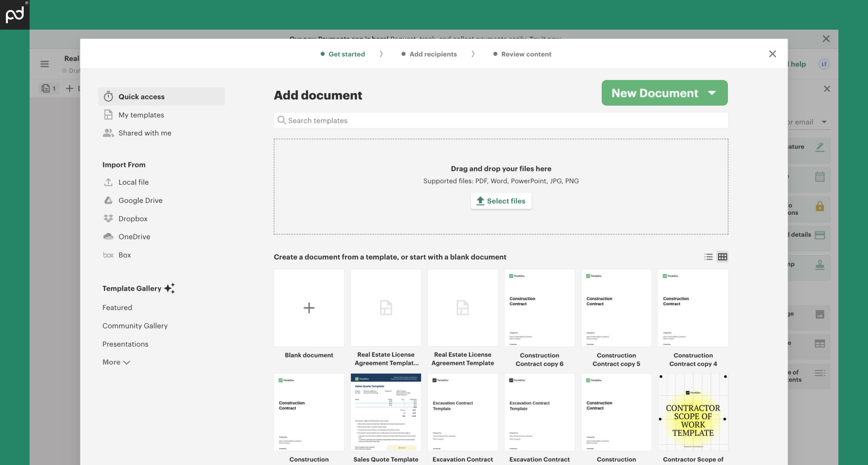Click help link in background header

tap(798, 64)
